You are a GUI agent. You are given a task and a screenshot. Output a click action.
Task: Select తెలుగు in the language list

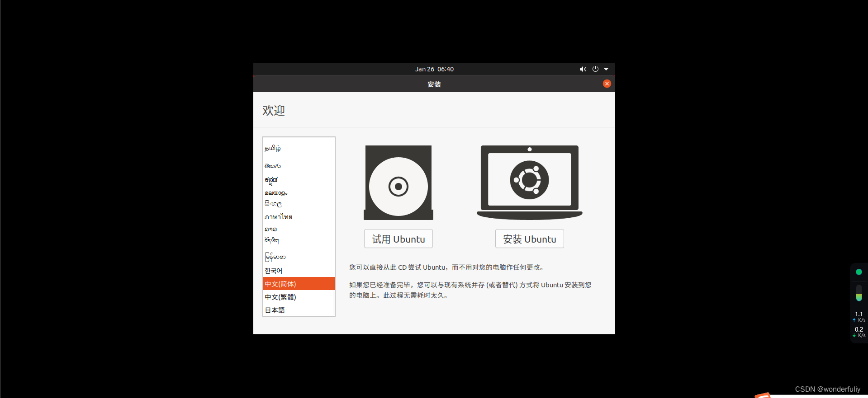[299, 166]
